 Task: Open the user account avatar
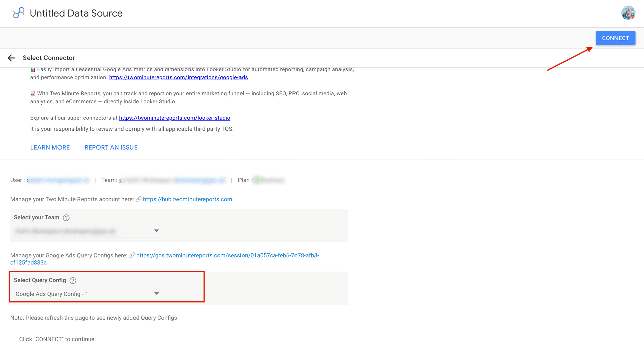628,13
